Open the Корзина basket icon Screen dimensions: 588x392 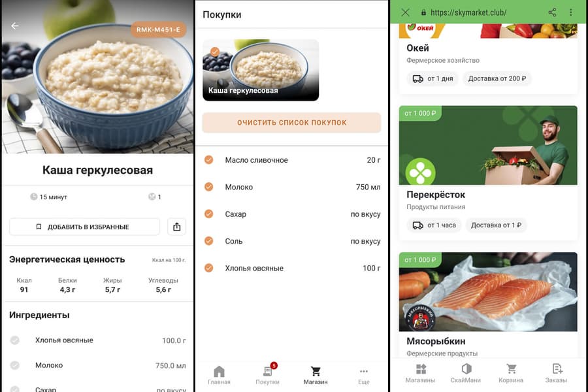tap(511, 374)
